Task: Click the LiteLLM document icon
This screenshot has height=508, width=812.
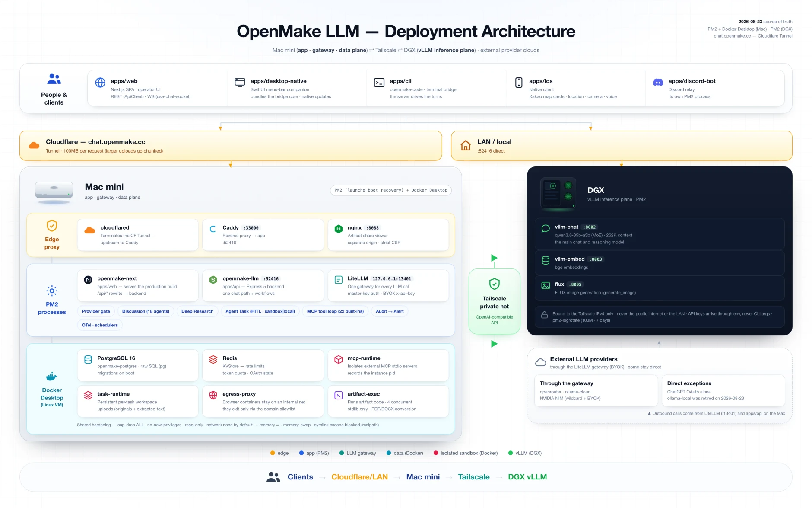Action: pos(339,280)
